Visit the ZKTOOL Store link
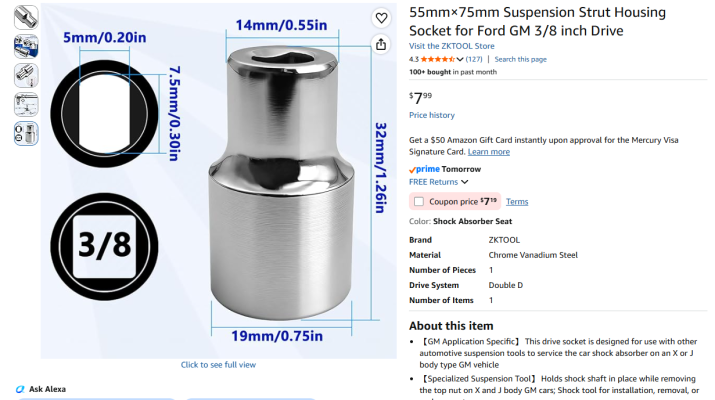Image resolution: width=715 pixels, height=400 pixels. click(x=451, y=46)
